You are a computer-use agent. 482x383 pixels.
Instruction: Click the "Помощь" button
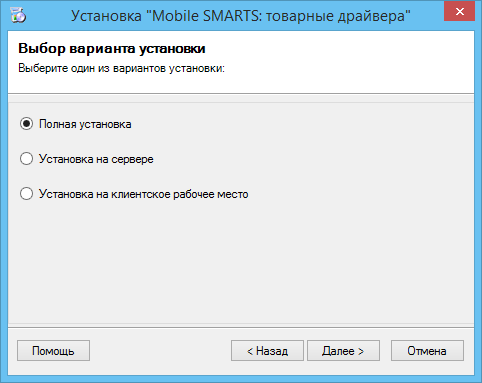53,350
